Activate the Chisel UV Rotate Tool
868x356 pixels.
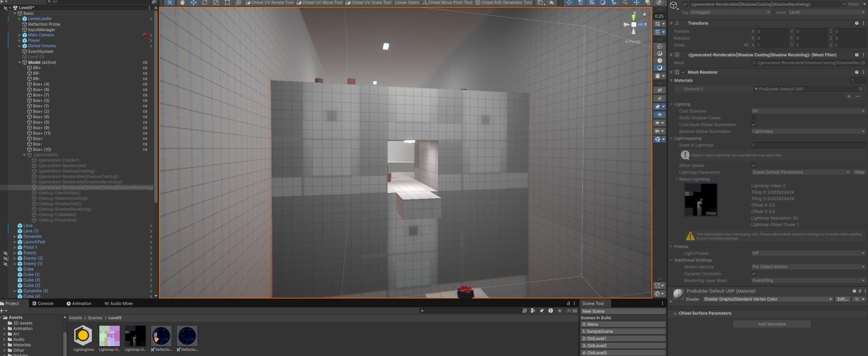(269, 3)
